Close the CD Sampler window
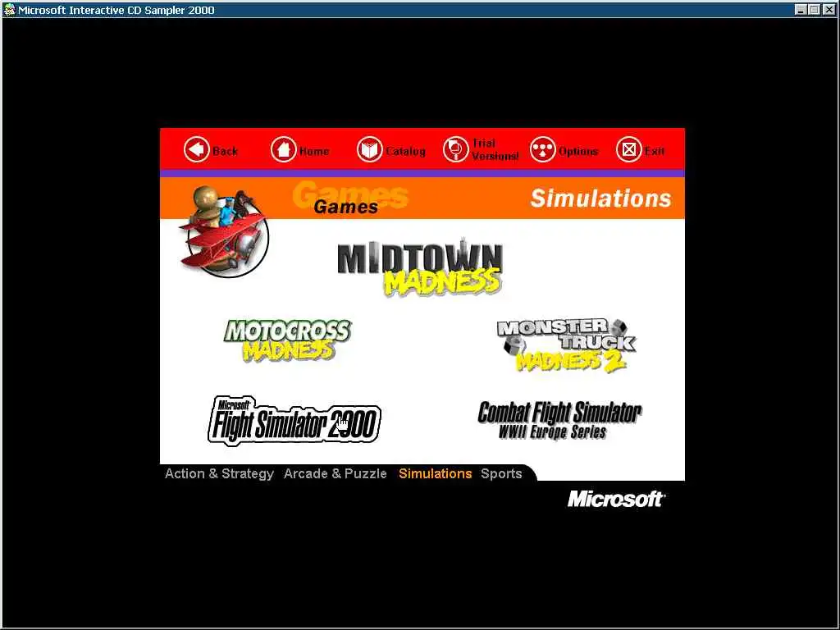The image size is (840, 630). 829,9
